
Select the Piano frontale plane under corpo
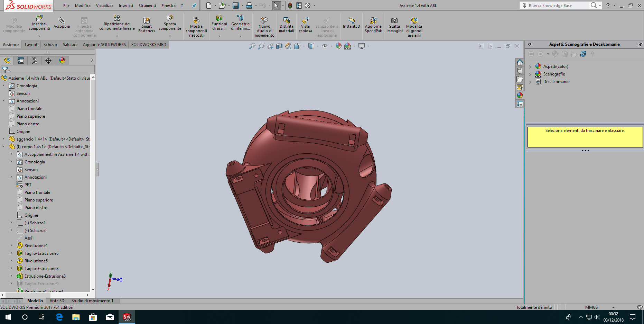tap(37, 192)
